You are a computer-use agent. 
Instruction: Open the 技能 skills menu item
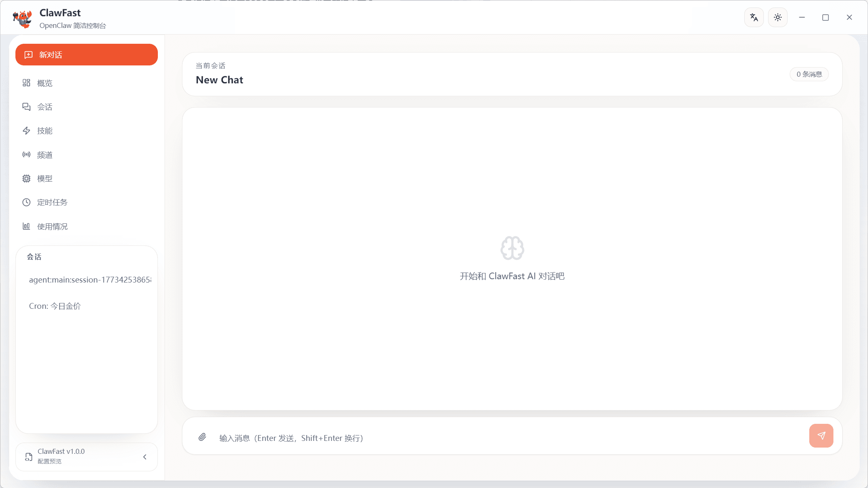45,131
